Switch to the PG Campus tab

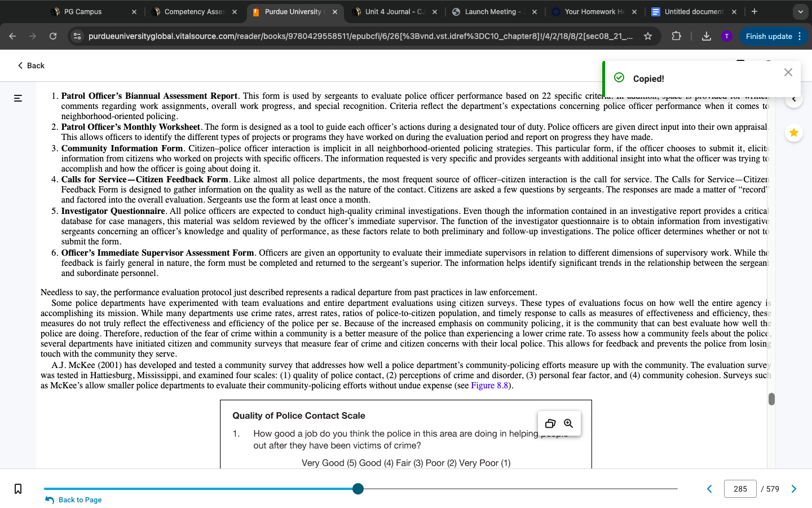click(83, 12)
